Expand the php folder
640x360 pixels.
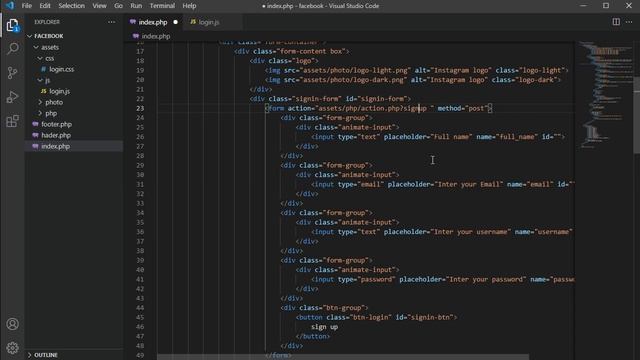pos(51,113)
